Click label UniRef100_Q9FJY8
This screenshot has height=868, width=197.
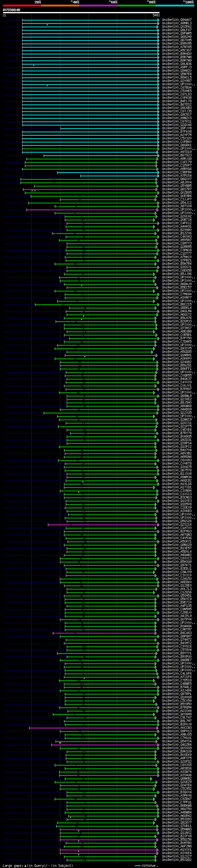point(177,128)
